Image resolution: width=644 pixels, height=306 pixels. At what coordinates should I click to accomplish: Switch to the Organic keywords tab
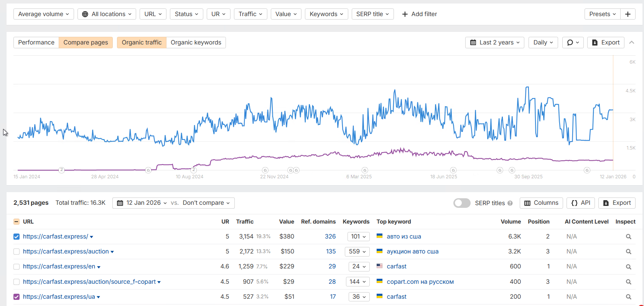(196, 43)
